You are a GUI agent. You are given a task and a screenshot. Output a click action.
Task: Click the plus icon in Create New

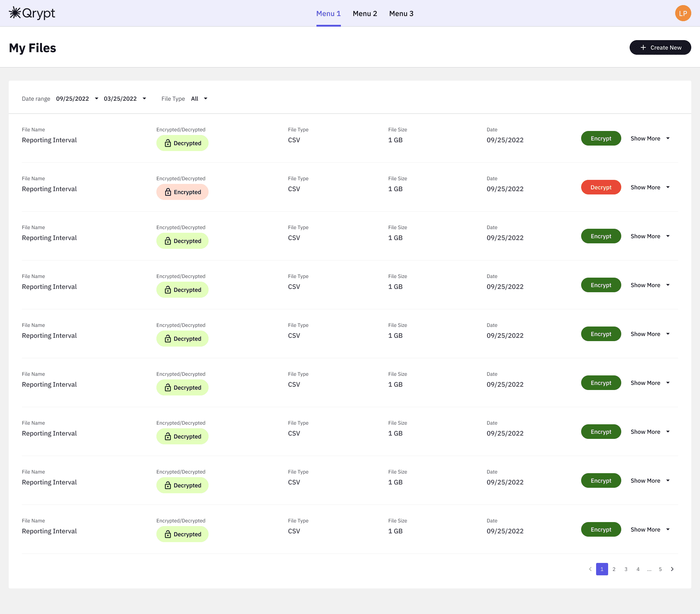click(x=643, y=47)
